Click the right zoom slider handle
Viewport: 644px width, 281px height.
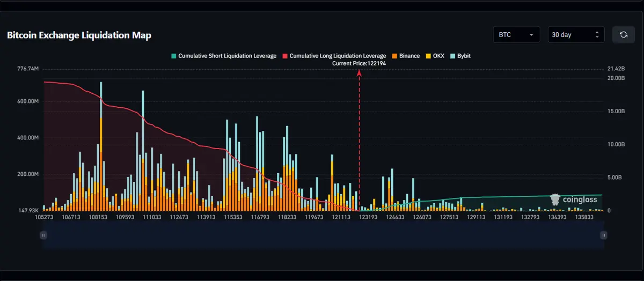click(604, 235)
